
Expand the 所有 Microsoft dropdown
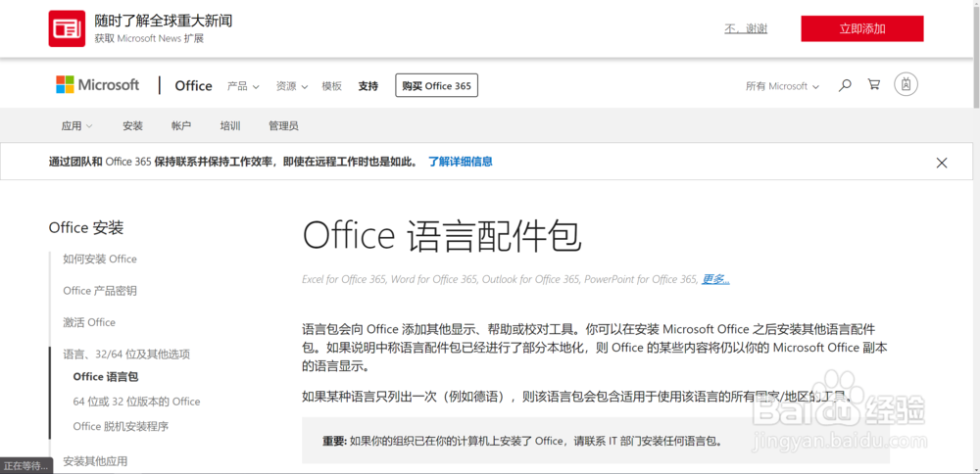(x=782, y=86)
